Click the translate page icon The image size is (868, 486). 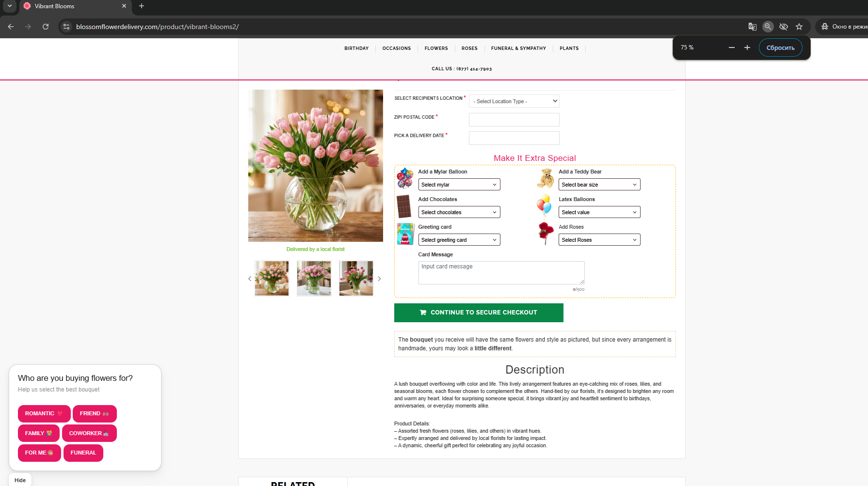pos(752,27)
